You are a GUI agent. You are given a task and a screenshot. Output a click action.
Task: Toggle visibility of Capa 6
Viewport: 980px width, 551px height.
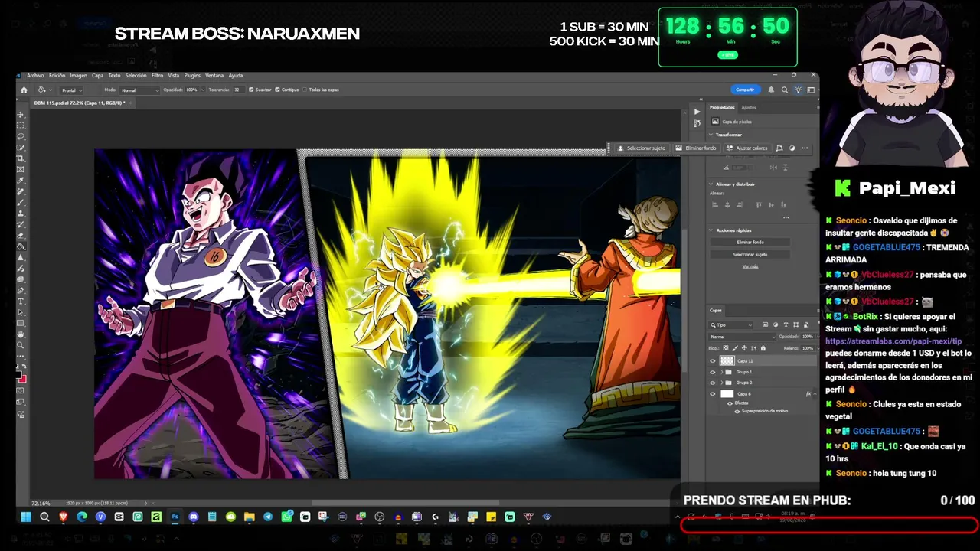tap(713, 394)
